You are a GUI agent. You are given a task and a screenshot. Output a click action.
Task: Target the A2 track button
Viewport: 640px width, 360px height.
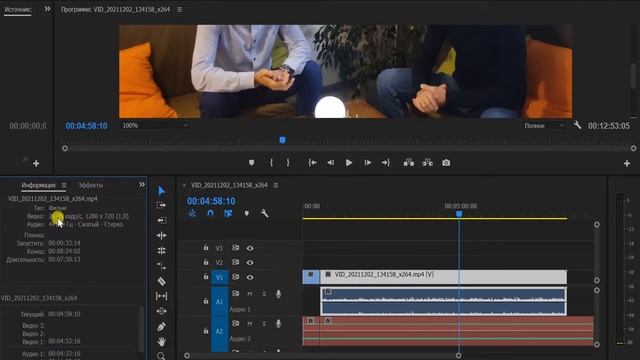pos(219,331)
